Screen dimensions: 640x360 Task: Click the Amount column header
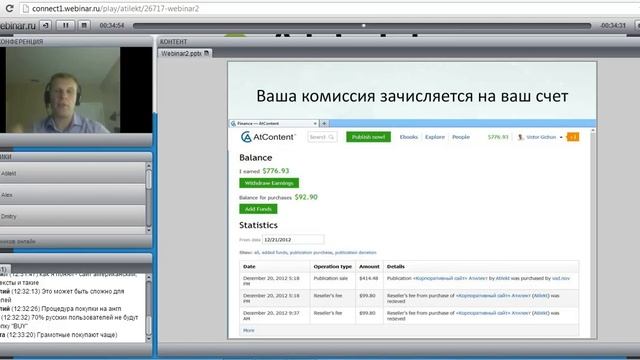[x=369, y=266]
